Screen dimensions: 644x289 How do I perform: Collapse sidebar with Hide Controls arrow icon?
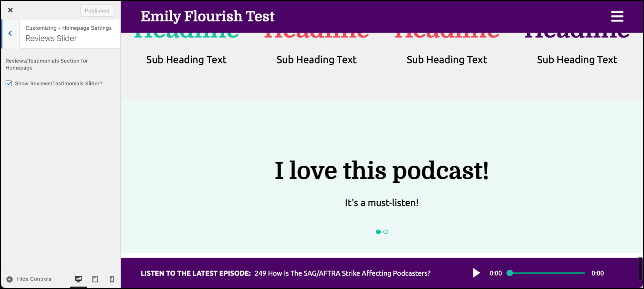pyautogui.click(x=10, y=279)
